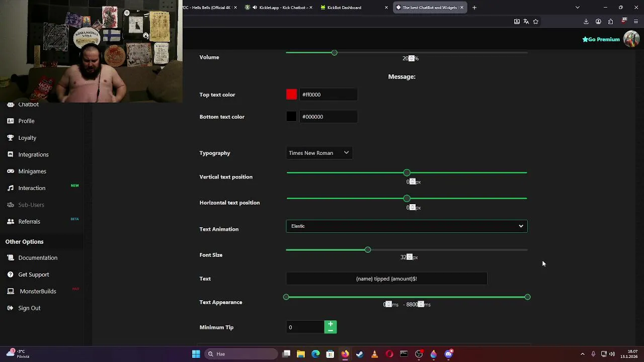Open the browser tab list dropdown
Image resolution: width=644 pixels, height=362 pixels.
coord(578,8)
